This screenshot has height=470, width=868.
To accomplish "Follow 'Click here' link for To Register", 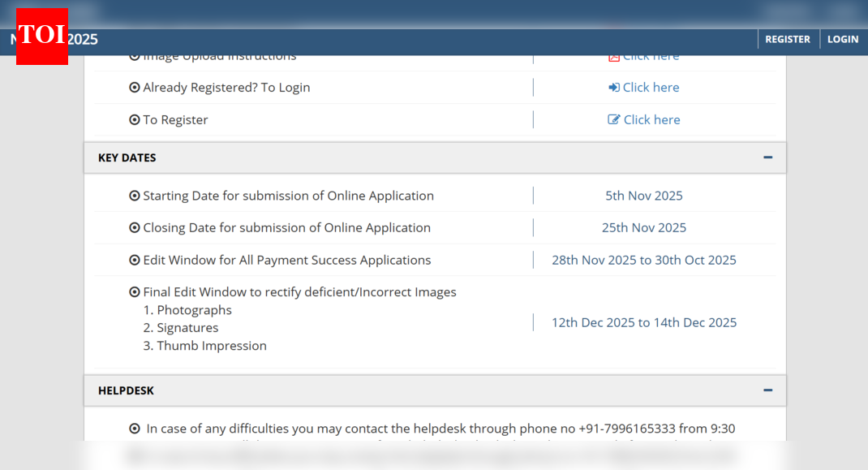I will 651,119.
